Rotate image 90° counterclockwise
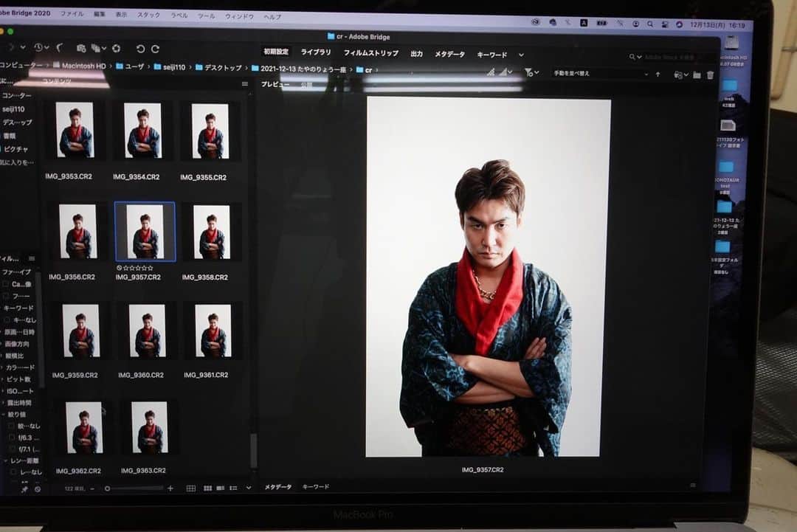The height and width of the screenshot is (532, 797). (140, 49)
